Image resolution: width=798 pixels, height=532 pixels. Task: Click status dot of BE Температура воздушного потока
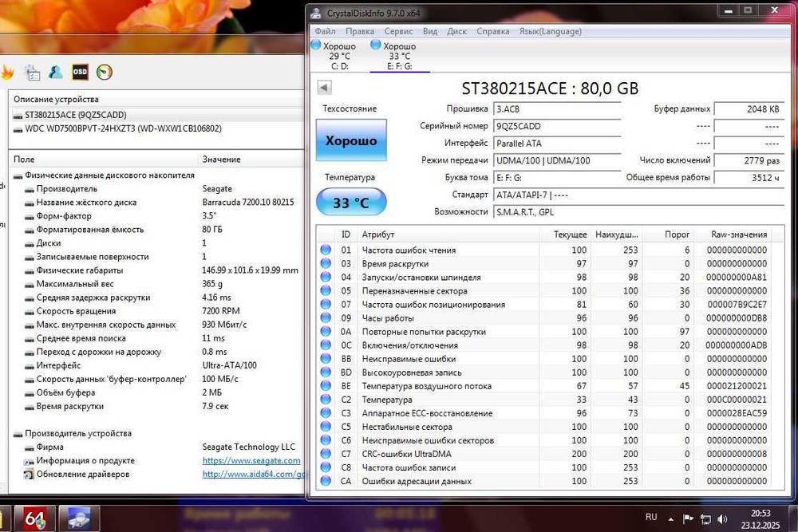click(x=326, y=385)
